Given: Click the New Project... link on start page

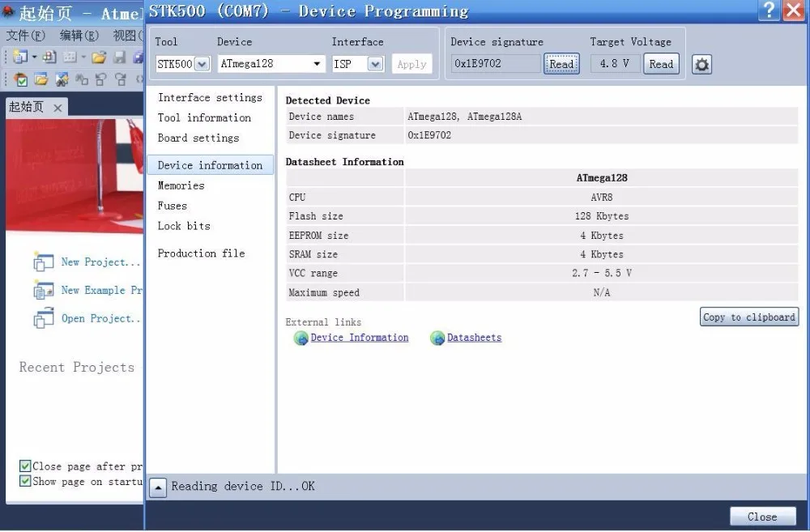Looking at the screenshot, I should (x=100, y=262).
